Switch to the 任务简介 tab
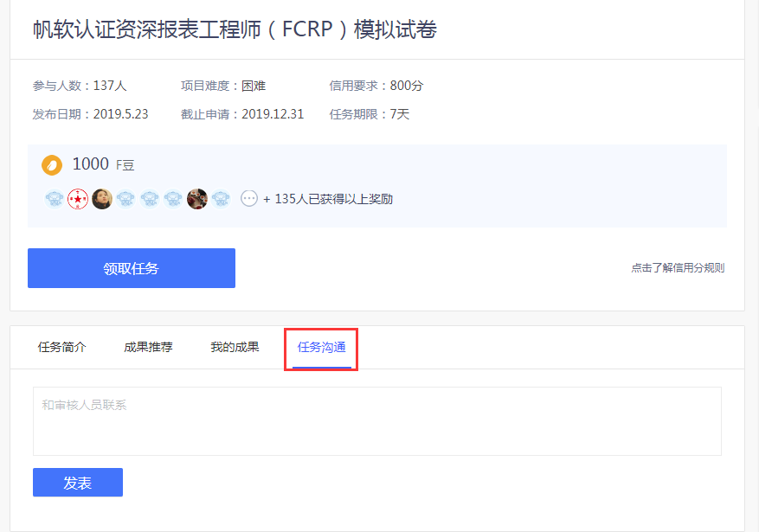Viewport: 759px width, 532px height. coord(61,347)
